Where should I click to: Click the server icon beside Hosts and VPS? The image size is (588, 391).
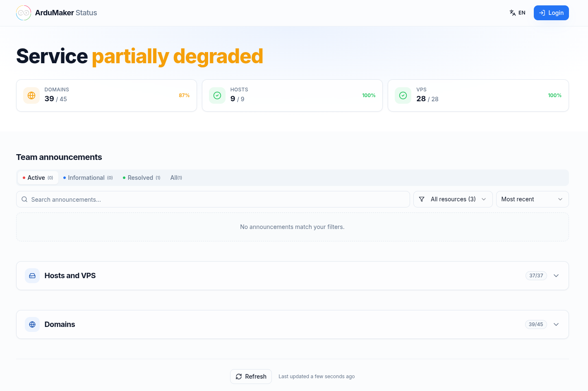click(x=32, y=276)
